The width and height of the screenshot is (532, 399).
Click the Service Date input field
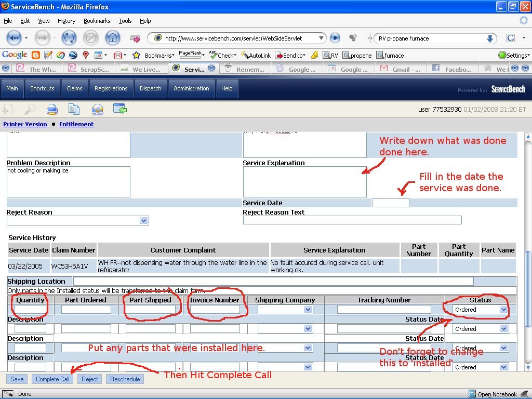coord(391,203)
